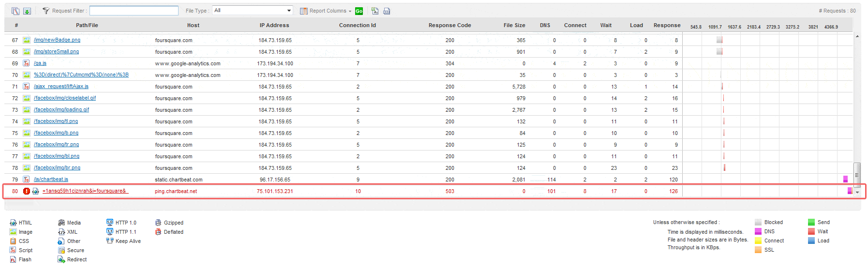Click IP address 96.17.156.65
This screenshot has height=271, width=868.
[275, 180]
